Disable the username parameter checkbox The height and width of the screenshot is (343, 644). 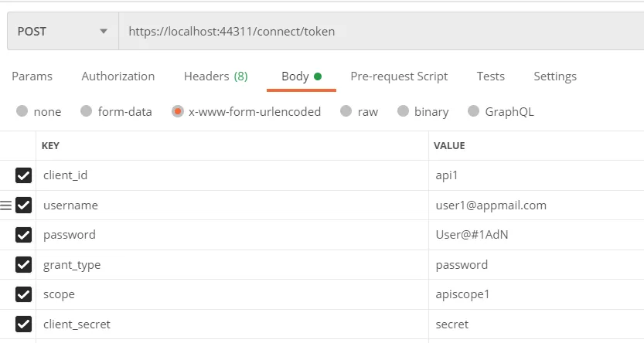tap(23, 205)
